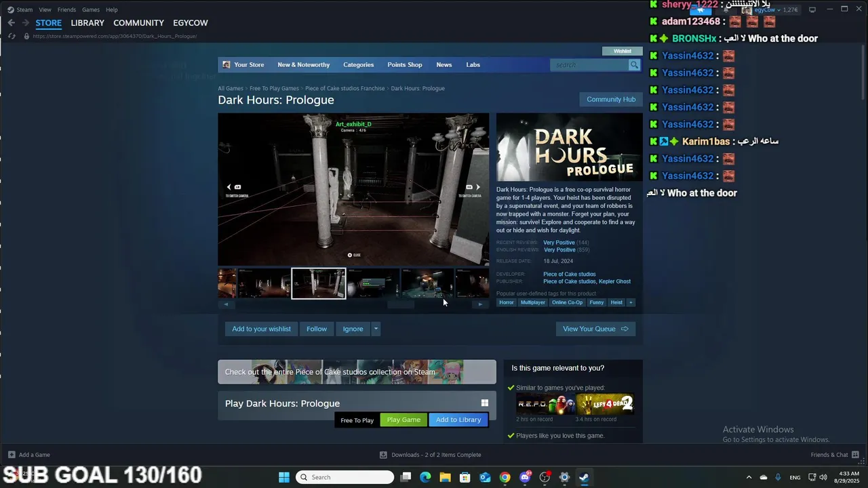868x488 pixels.
Task: Click the Add a Game plus icon
Action: [12, 455]
